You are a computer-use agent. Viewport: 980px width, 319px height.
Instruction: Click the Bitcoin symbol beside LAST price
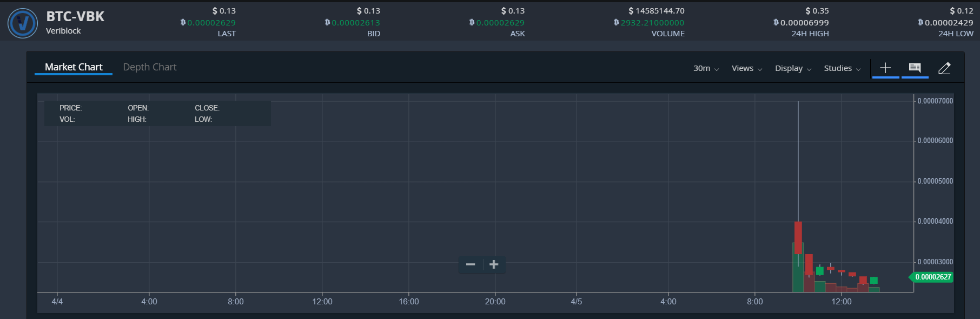click(183, 22)
